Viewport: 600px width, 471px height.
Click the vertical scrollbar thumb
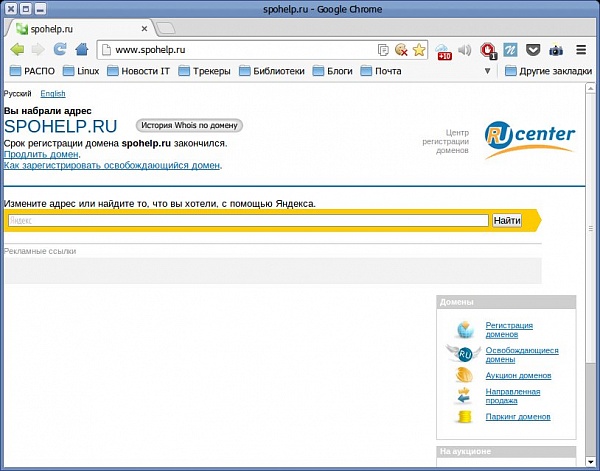tap(591, 228)
